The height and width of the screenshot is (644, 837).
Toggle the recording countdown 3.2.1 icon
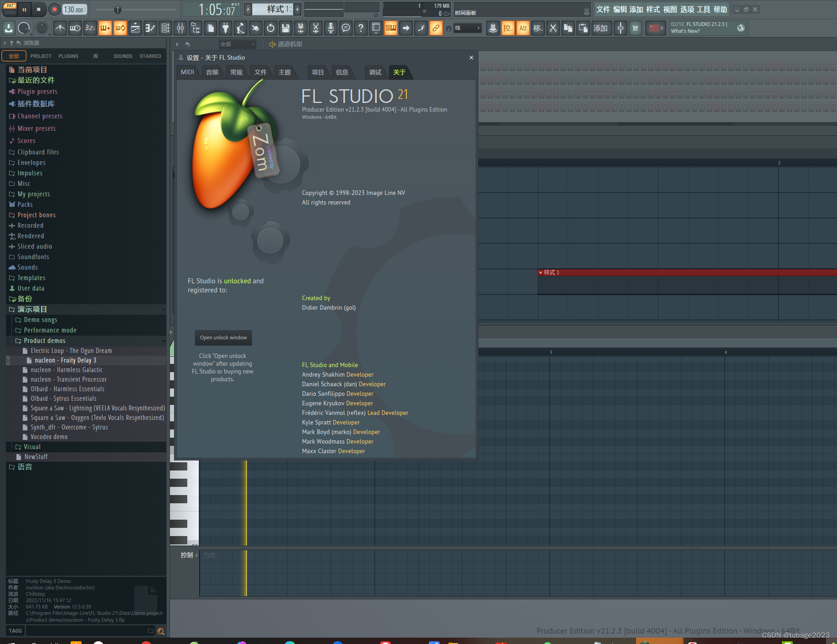[90, 28]
